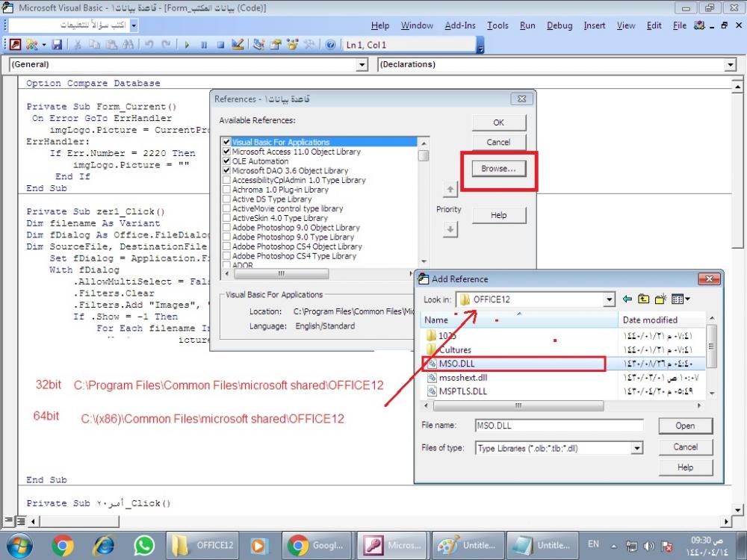Click the Copy icon in the toolbar
Screen dimensions: 747x560
pyautogui.click(x=94, y=45)
